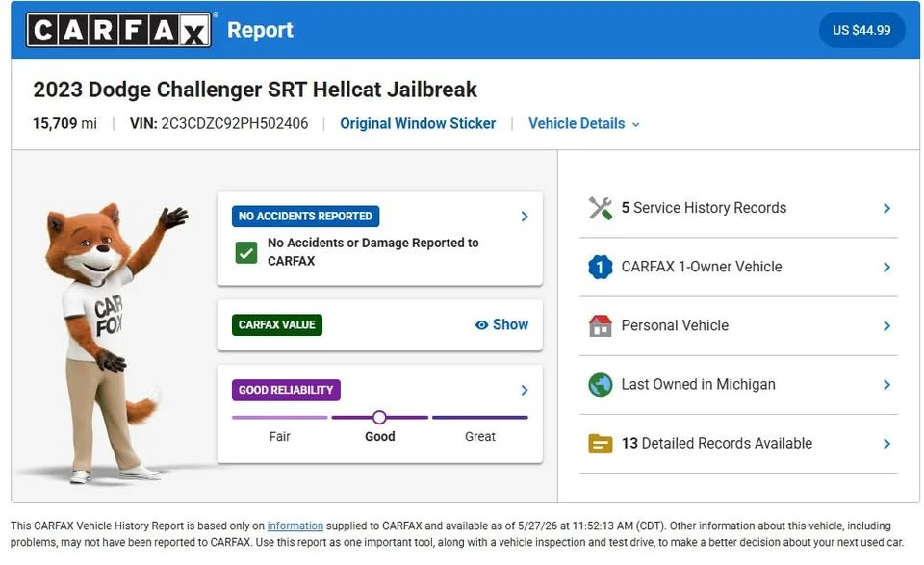Click the wrench service history icon
The width and height of the screenshot is (924, 565).
pos(600,208)
